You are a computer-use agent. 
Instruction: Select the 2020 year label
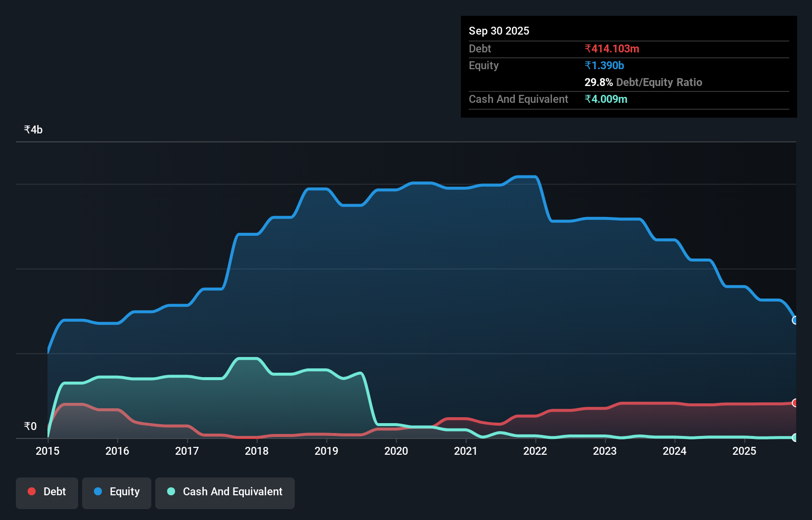[x=396, y=451]
